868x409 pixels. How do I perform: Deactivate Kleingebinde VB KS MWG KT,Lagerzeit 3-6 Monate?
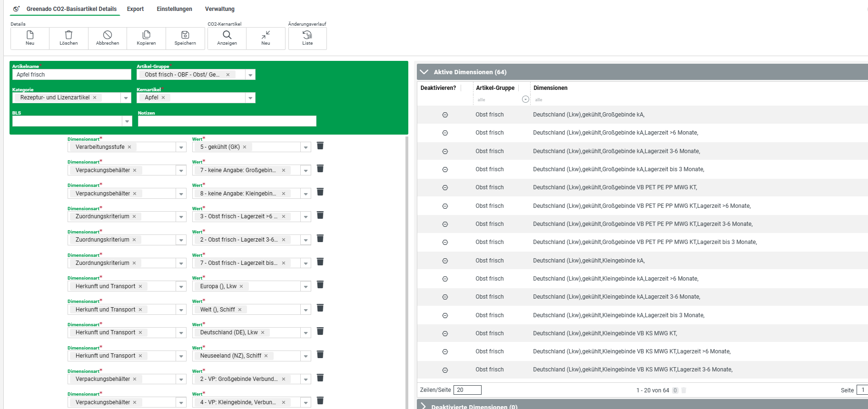(x=445, y=370)
